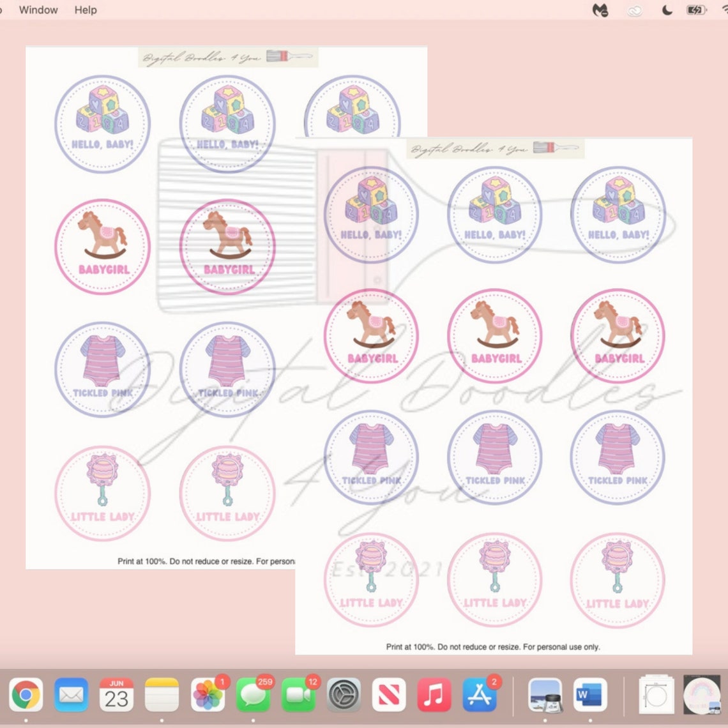Screen dimensions: 728x728
Task: Launch FaceTime with the 12 badge
Action: click(298, 695)
